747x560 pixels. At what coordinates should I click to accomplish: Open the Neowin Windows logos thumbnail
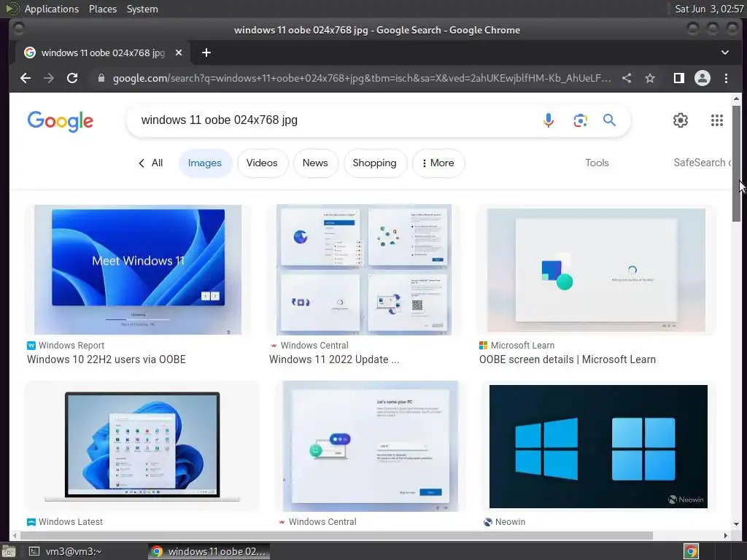pos(598,446)
